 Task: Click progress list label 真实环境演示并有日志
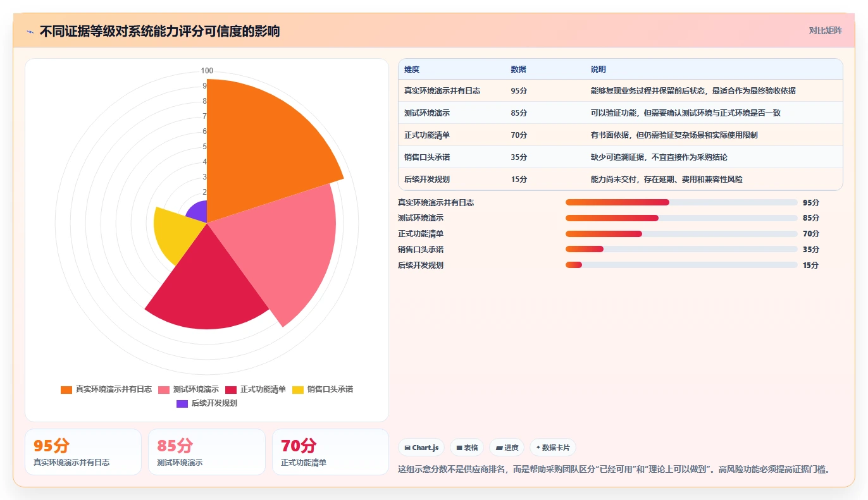point(436,202)
